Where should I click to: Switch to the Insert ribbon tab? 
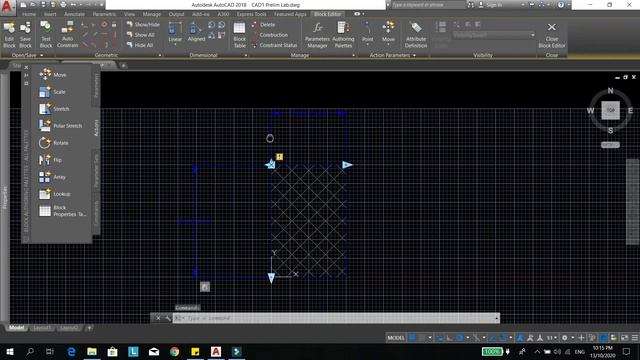50,14
